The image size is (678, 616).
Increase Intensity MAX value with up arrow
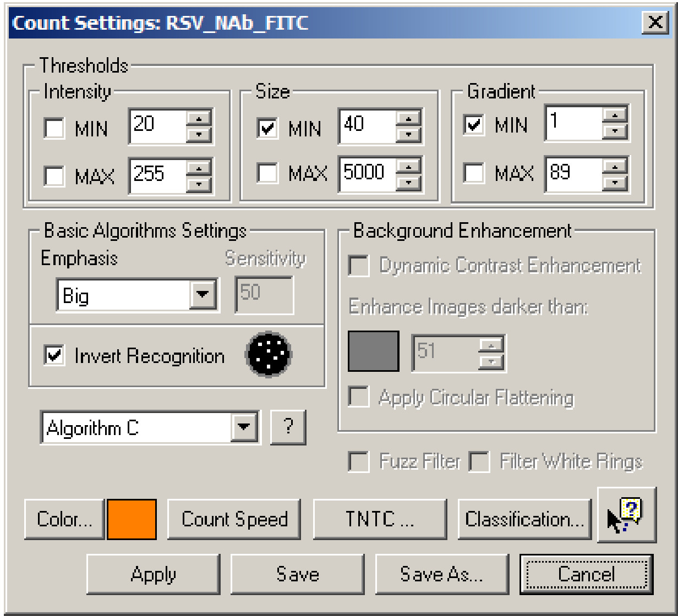coord(199,167)
